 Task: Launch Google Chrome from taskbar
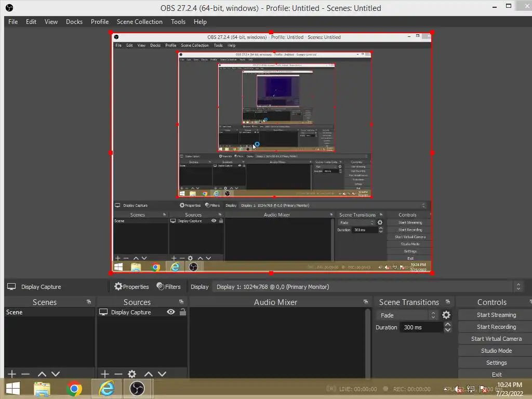[x=74, y=389]
